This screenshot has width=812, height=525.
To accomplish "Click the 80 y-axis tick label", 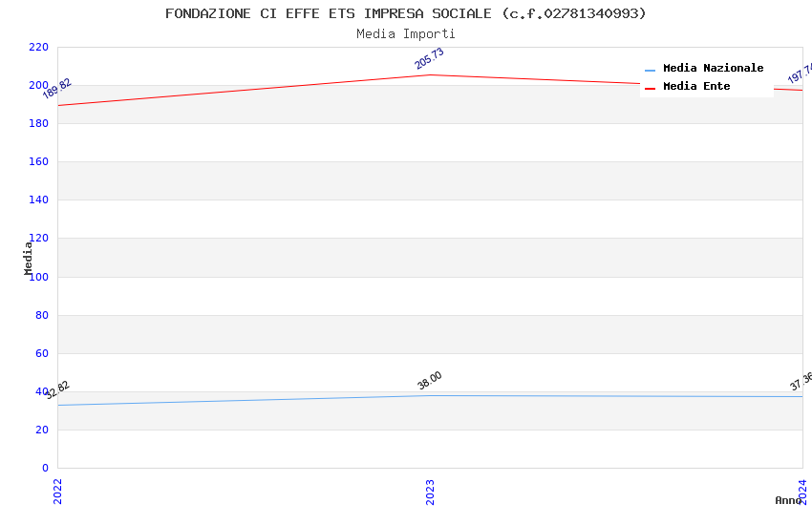I will click(x=42, y=315).
